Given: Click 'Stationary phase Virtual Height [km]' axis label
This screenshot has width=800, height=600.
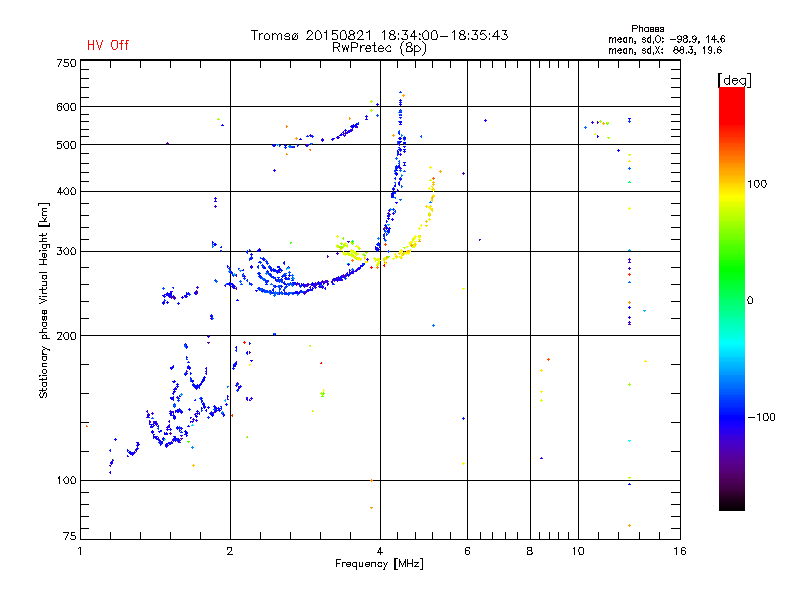Looking at the screenshot, I should tap(44, 300).
